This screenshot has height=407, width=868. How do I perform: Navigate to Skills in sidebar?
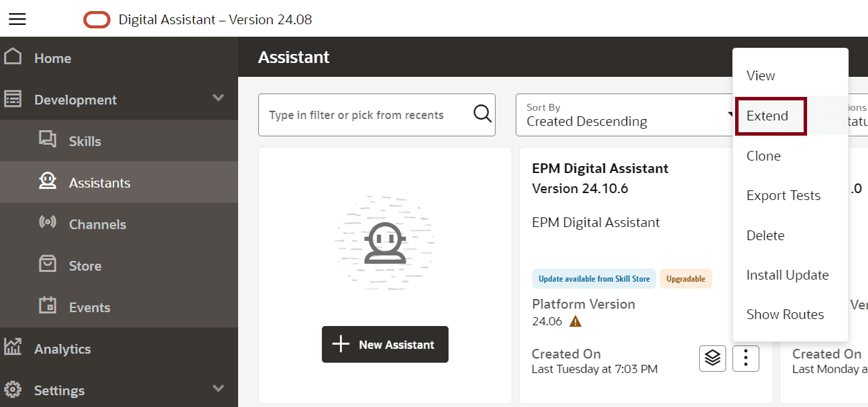point(84,141)
